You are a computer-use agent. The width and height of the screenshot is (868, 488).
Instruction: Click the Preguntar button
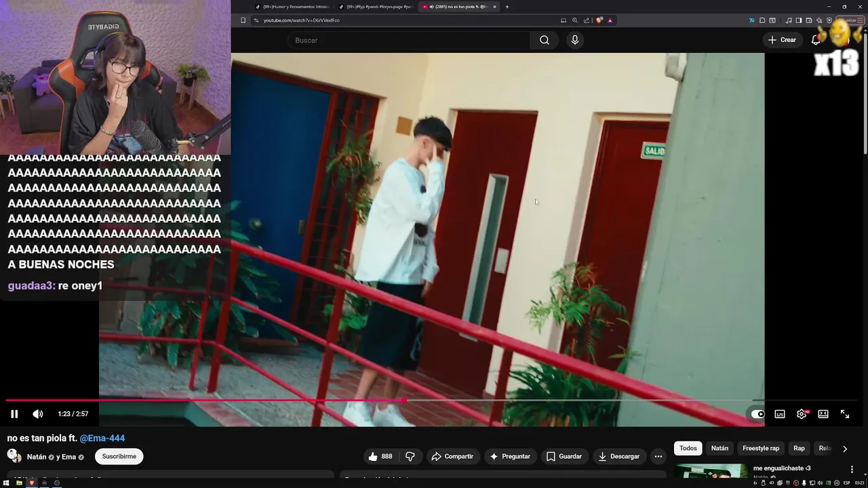click(510, 457)
